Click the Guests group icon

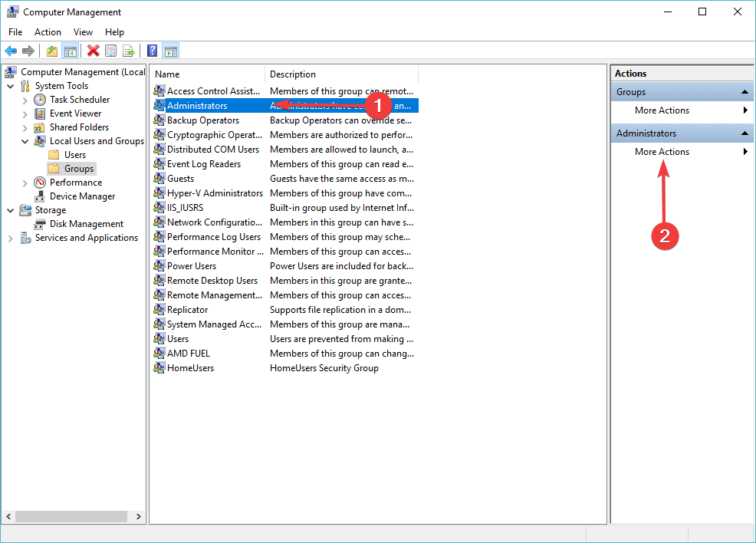pos(159,179)
